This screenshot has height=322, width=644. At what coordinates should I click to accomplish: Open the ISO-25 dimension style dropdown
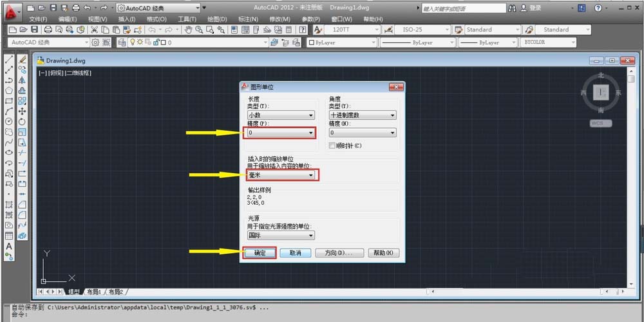tap(422, 30)
